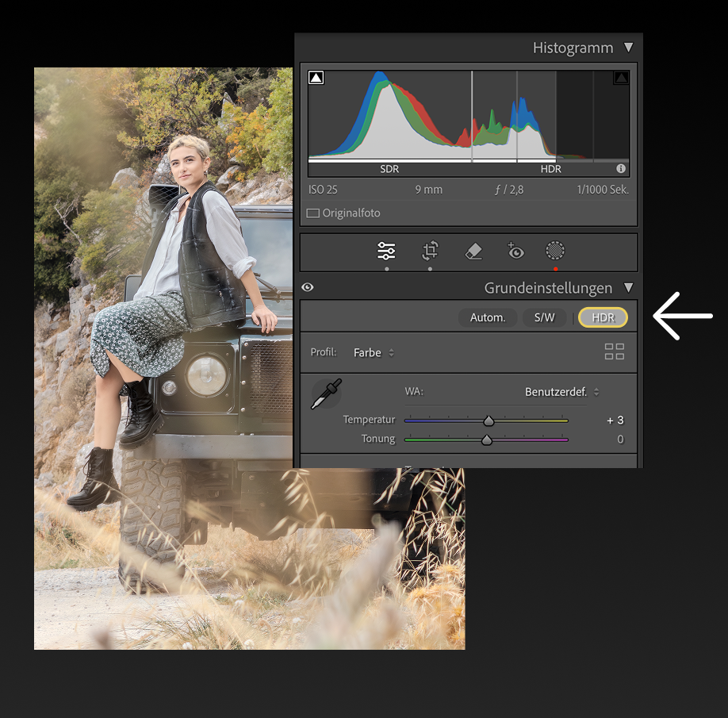Select the Crop and rotate tool
The image size is (728, 718).
[x=430, y=251]
